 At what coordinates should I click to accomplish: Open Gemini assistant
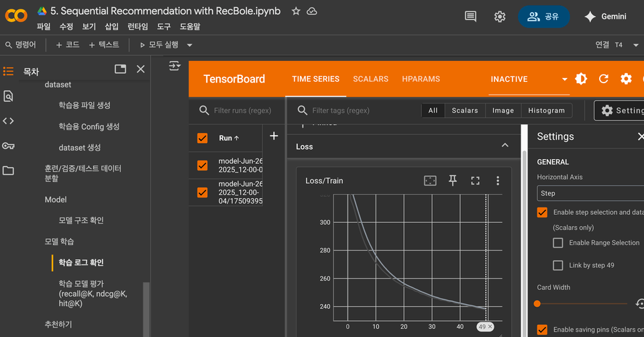pos(605,16)
